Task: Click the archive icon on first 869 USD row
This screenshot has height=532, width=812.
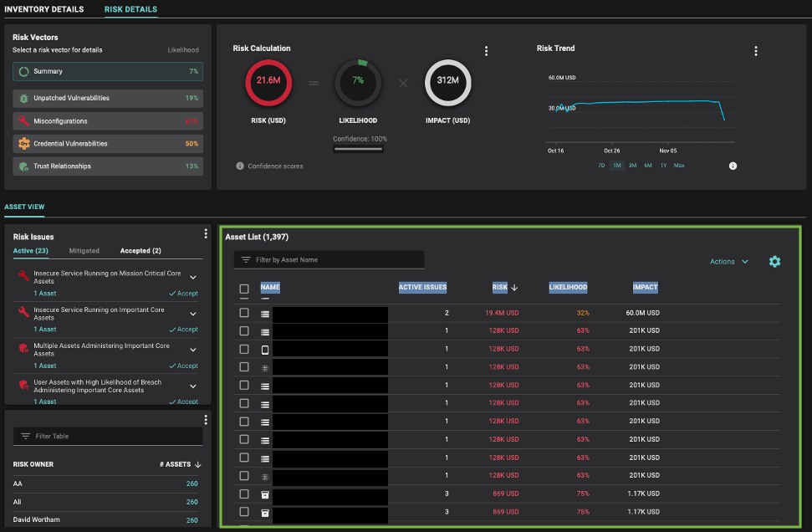Action: (265, 494)
